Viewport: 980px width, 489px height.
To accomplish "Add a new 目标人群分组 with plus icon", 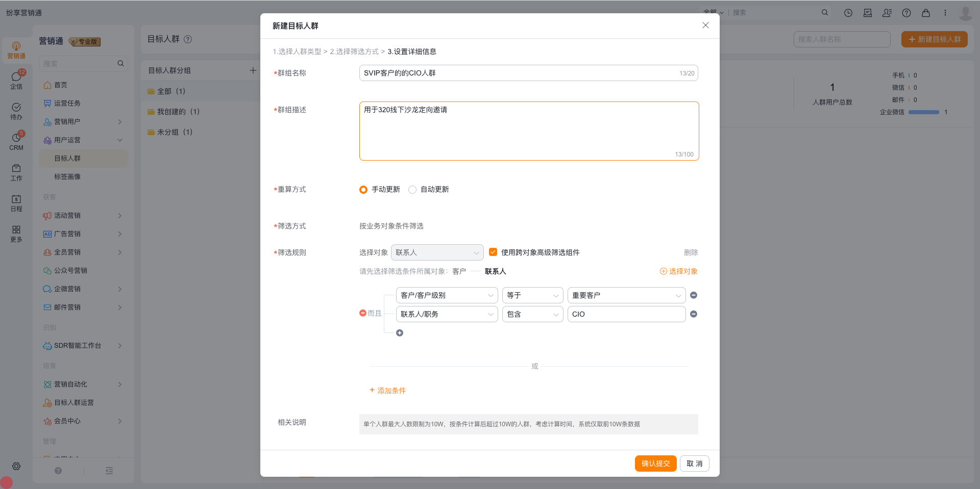I will pos(253,70).
